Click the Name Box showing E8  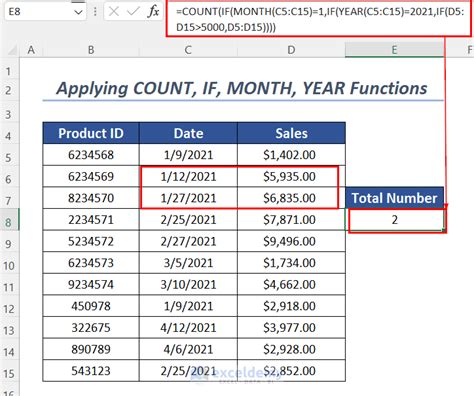(45, 12)
